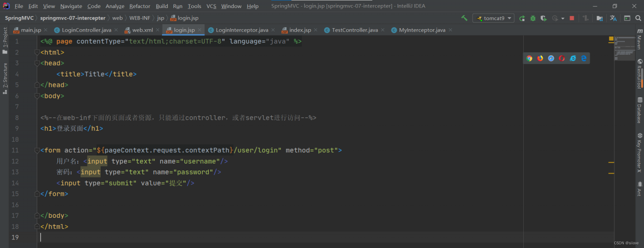The height and width of the screenshot is (248, 644).
Task: Stop the running server with red square
Action: [572, 18]
